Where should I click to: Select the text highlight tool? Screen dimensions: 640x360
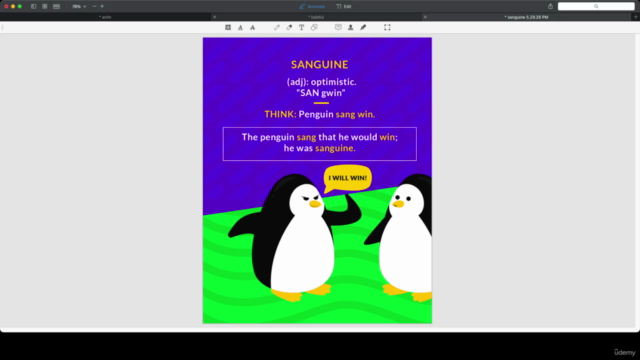point(228,27)
